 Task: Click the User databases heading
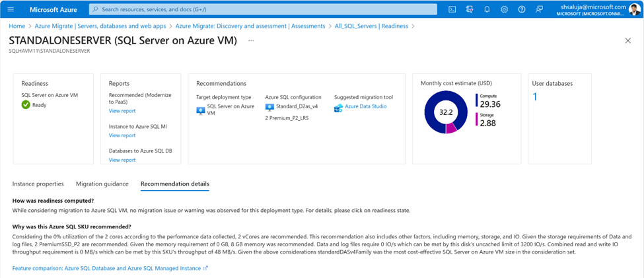[x=552, y=83]
